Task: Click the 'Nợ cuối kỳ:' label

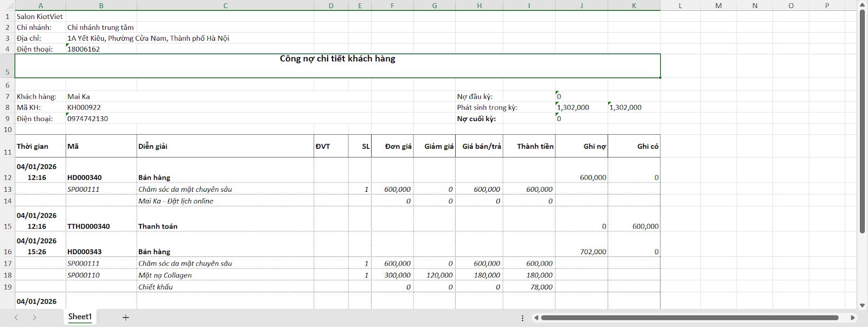Action: pos(476,118)
